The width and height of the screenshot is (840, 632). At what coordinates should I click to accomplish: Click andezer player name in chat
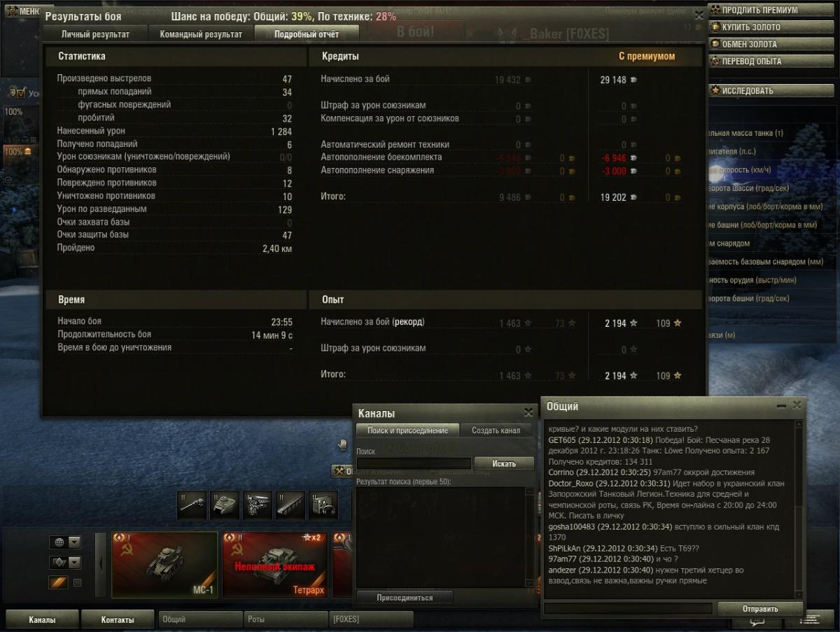tap(563, 570)
